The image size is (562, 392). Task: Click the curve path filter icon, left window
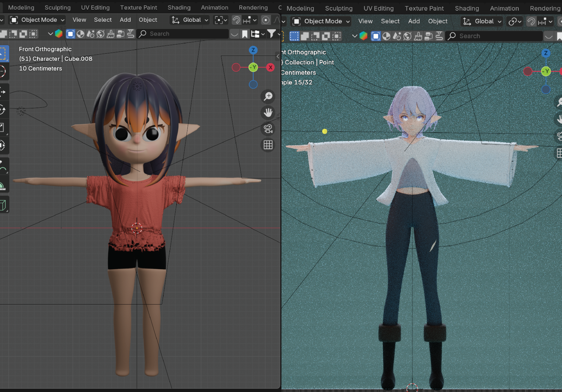130,34
